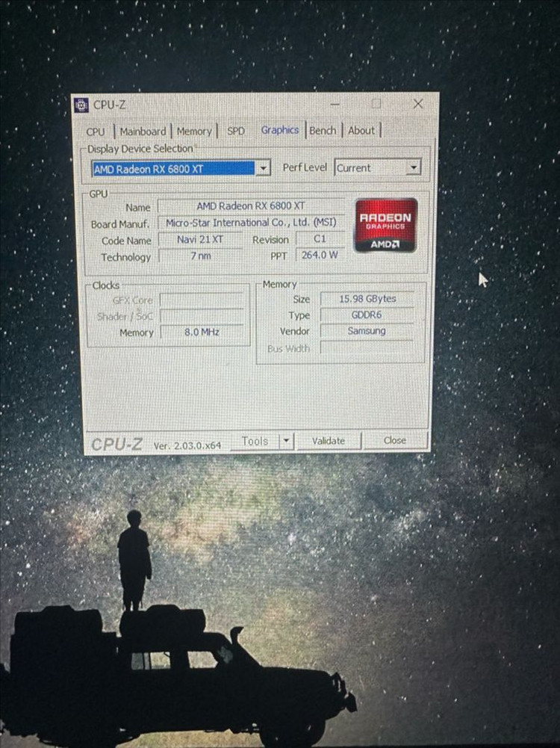Click the CPU-Z app icon in title bar

point(82,105)
